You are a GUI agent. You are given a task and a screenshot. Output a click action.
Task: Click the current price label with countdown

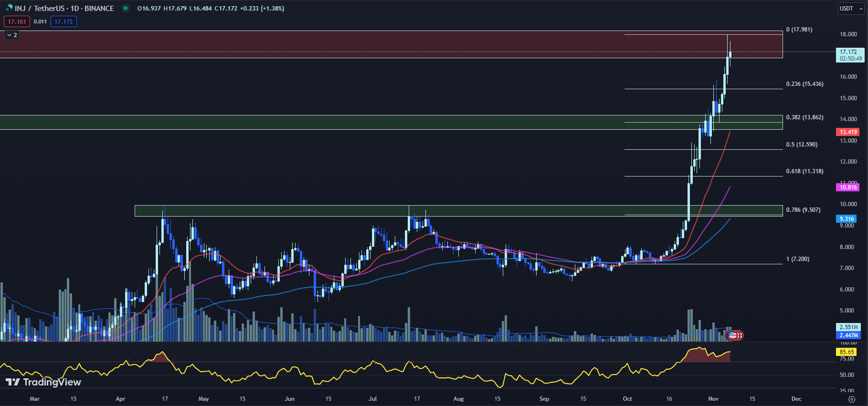pos(850,55)
